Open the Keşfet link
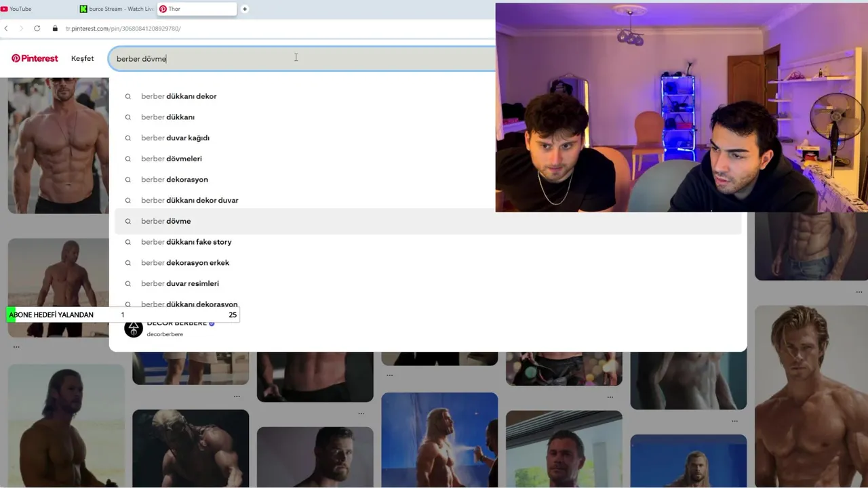868x488 pixels. point(82,58)
